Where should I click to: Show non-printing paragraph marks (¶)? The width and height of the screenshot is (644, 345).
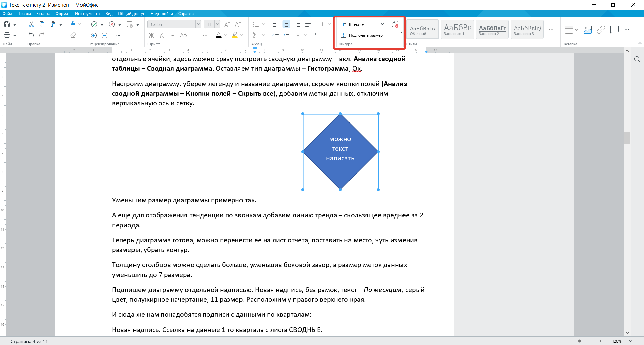[317, 35]
